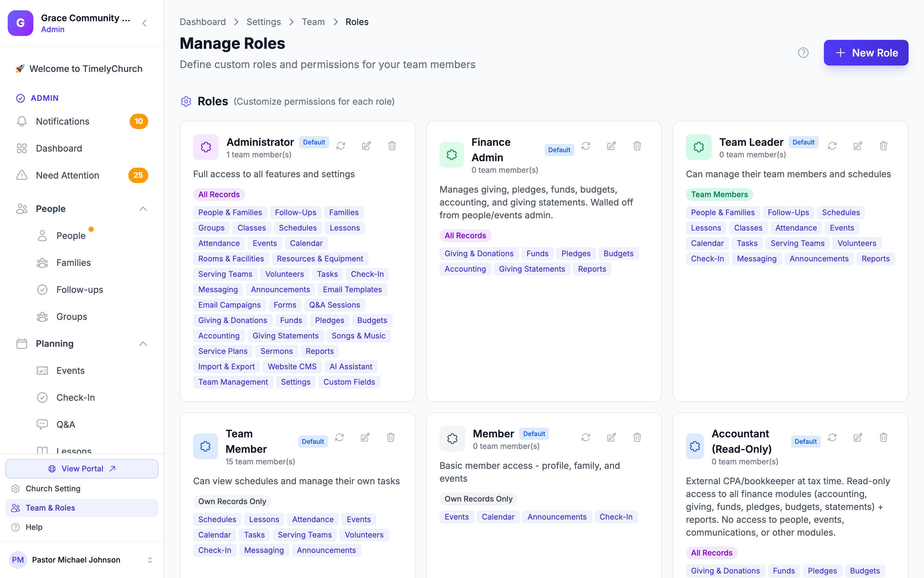
Task: Reset the Member role permissions
Action: (586, 437)
